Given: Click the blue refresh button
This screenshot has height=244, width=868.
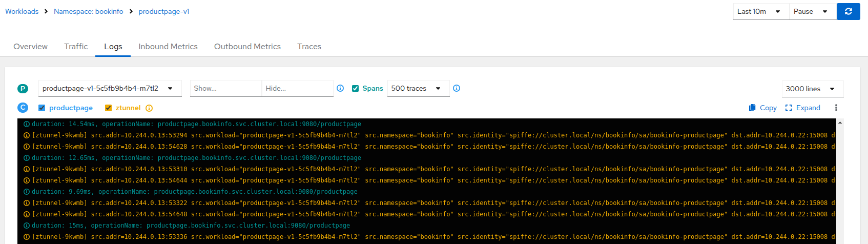Looking at the screenshot, I should 848,11.
